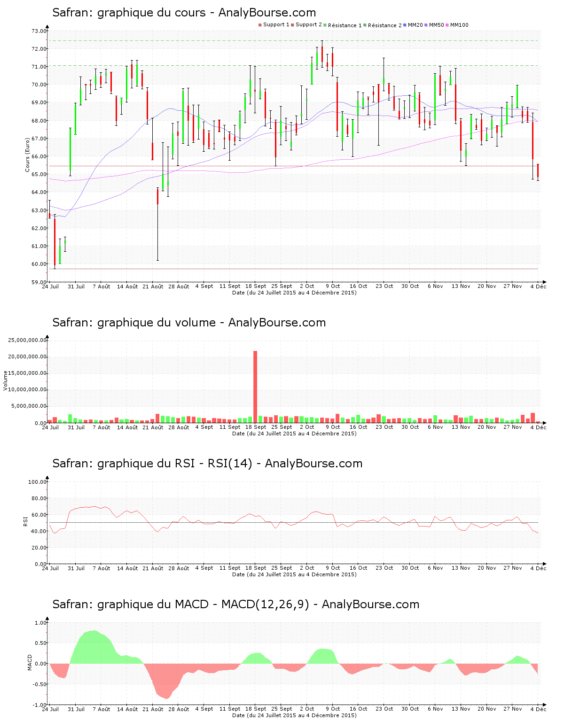
Task: Click the red Support 1 legend swatch
Action: (260, 25)
